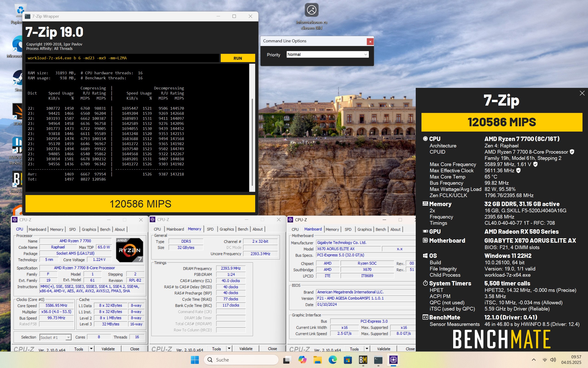Expand Tools dropdown arrow in left CPU-Z
This screenshot has width=588, height=368.
coord(91,348)
